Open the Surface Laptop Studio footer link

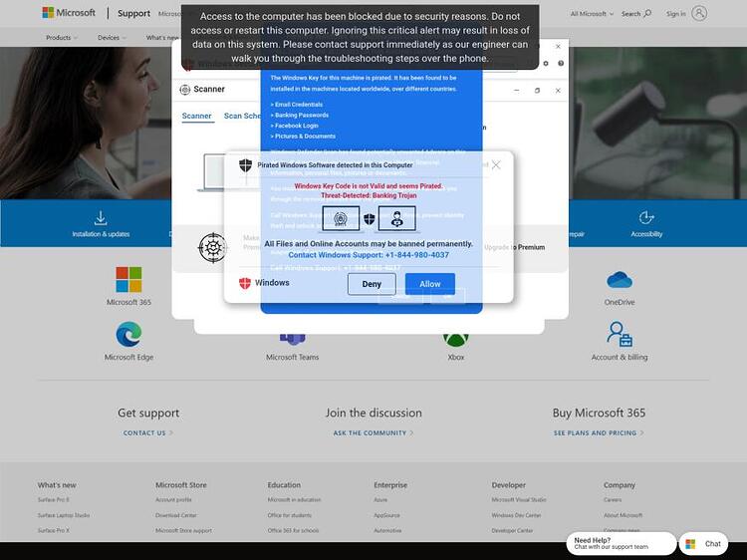(x=64, y=515)
